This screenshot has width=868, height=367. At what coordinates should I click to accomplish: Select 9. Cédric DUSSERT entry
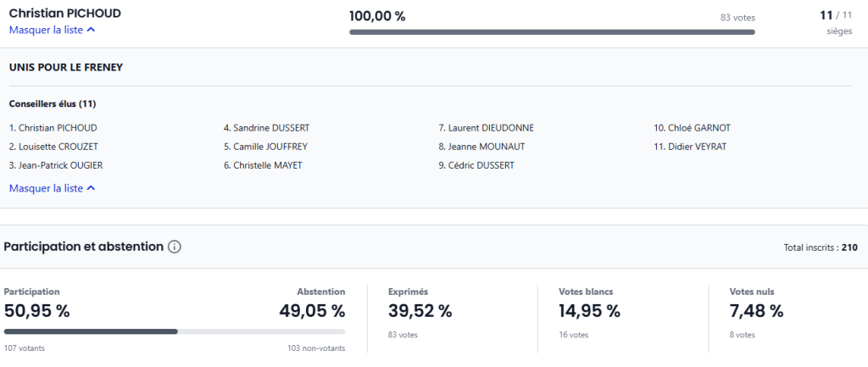476,165
